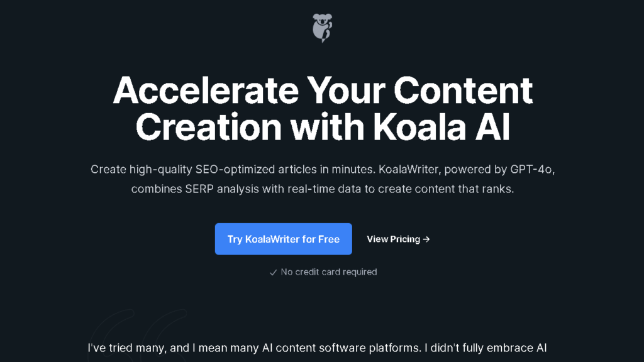This screenshot has width=644, height=362.
Task: Click the No credit card required text
Action: coord(328,271)
